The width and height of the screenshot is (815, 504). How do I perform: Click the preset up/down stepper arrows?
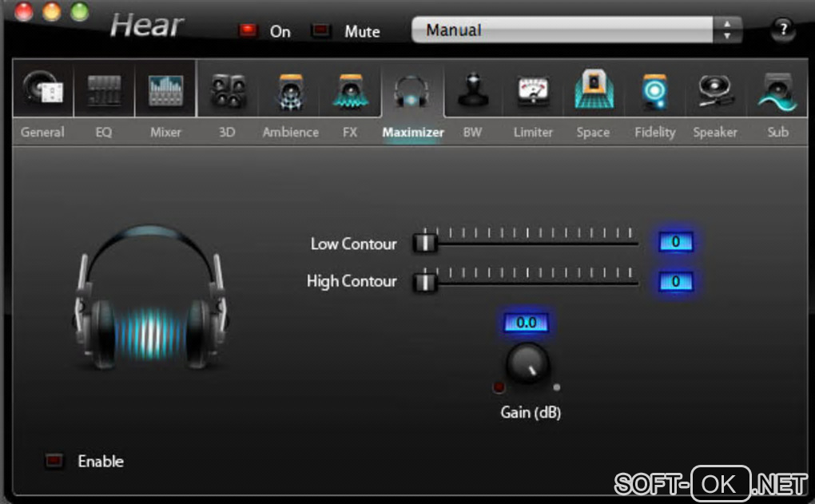pos(727,30)
